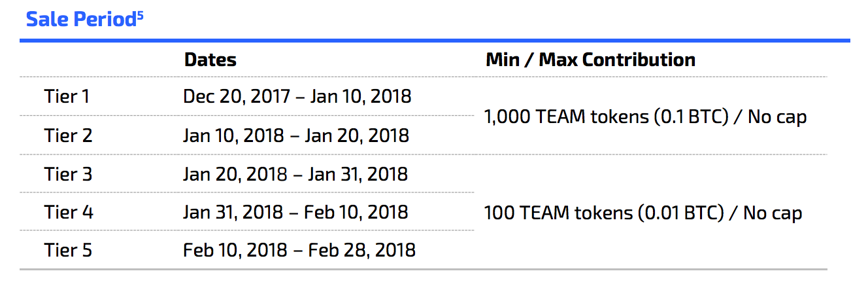Click the Tier 4 row label
The image size is (868, 288).
click(x=68, y=212)
